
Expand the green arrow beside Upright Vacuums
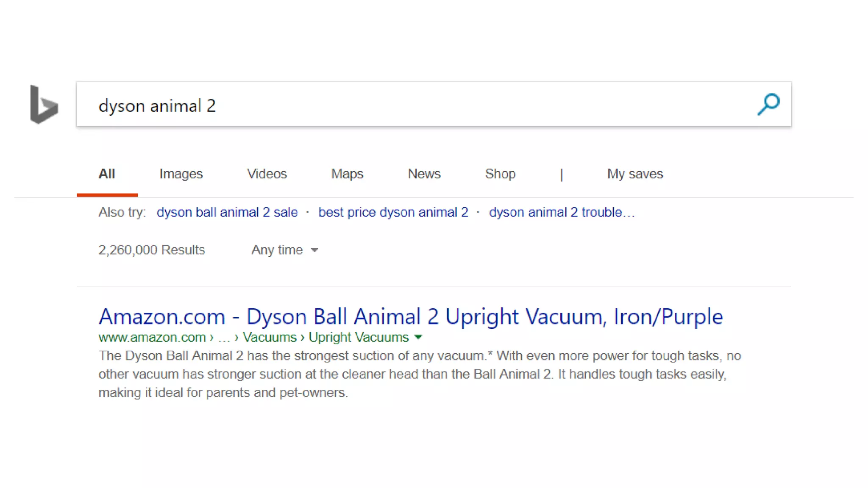[x=418, y=338]
